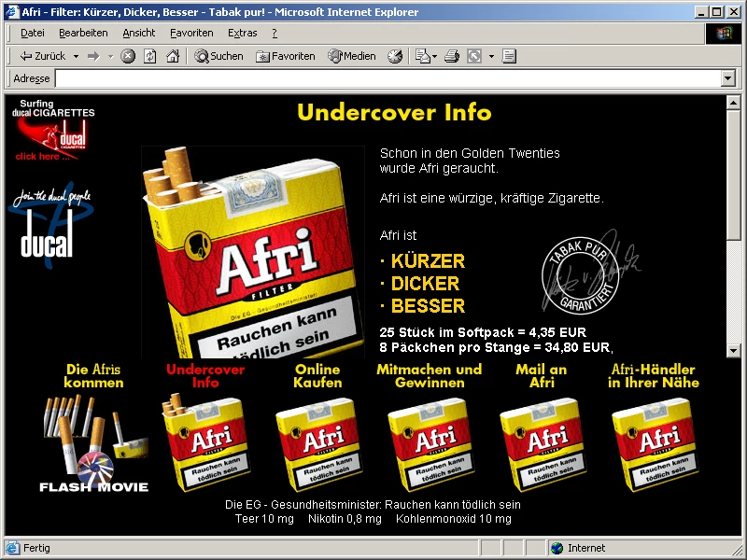Open the Datei menu

click(x=33, y=33)
